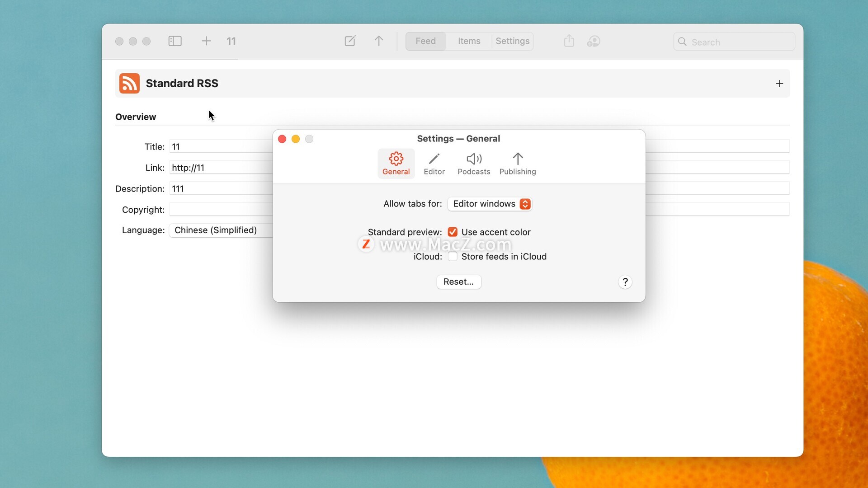Open the compose new item icon
The width and height of the screenshot is (868, 488).
(x=350, y=41)
